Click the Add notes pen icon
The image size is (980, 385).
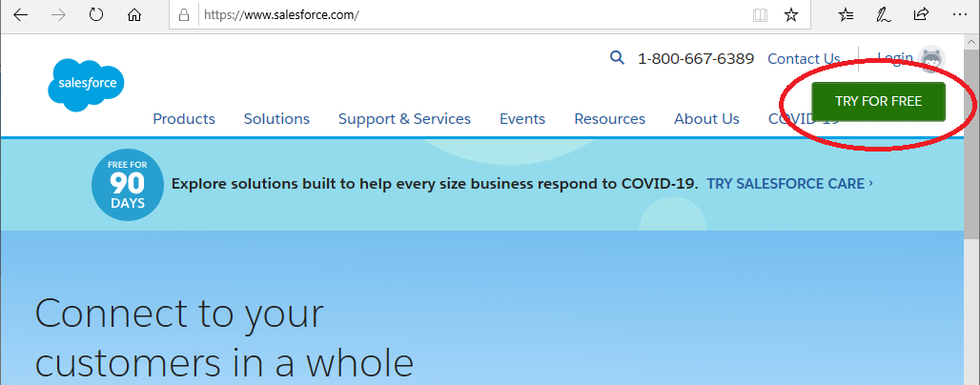(884, 15)
